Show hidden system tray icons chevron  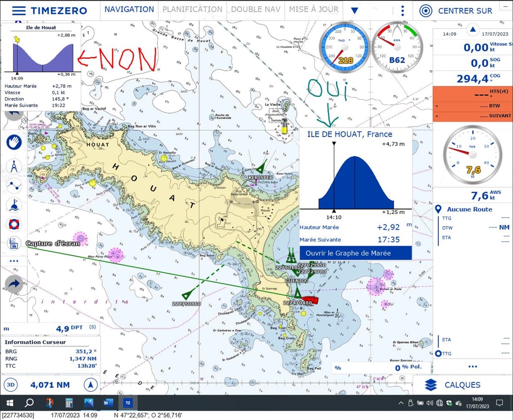click(x=401, y=403)
